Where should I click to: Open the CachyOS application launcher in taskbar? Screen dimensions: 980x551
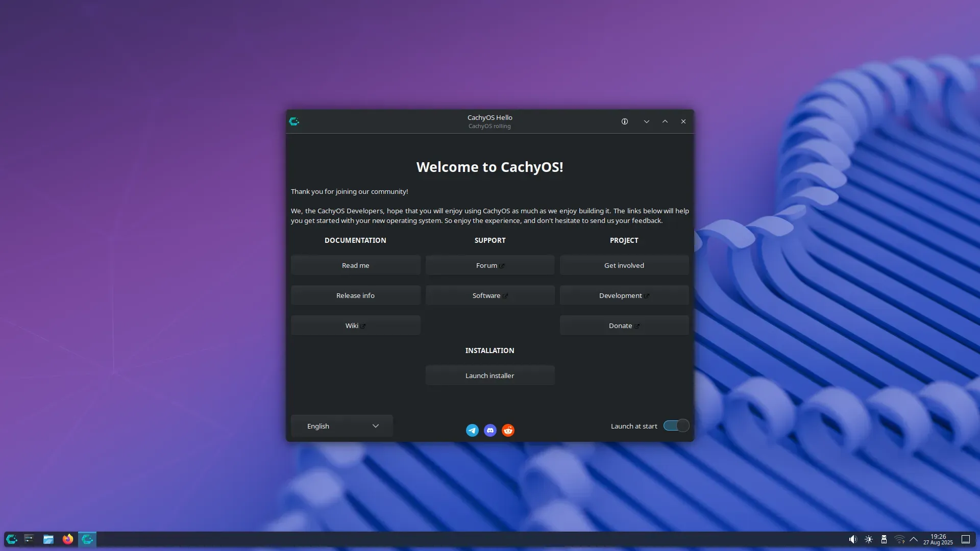tap(12, 539)
